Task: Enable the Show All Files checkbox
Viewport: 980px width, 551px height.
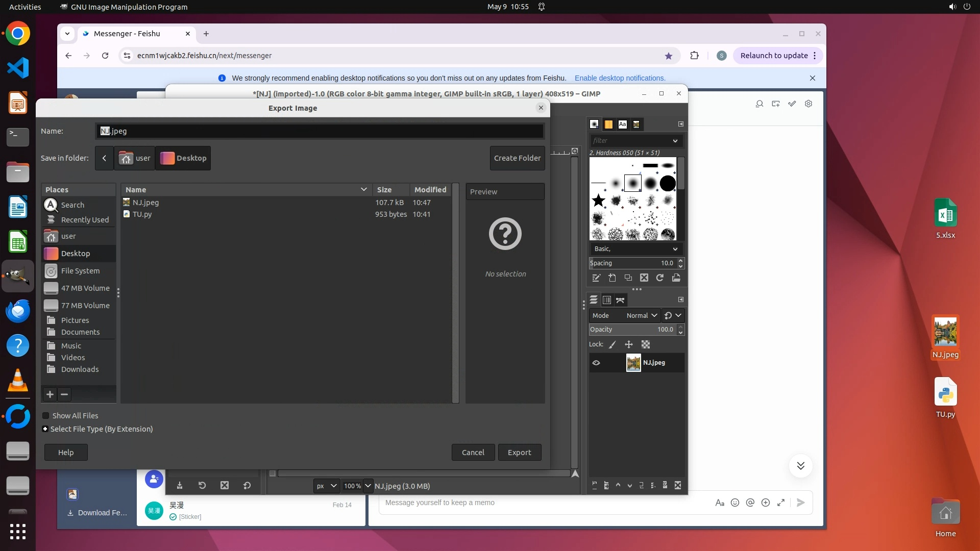Action: [x=46, y=416]
